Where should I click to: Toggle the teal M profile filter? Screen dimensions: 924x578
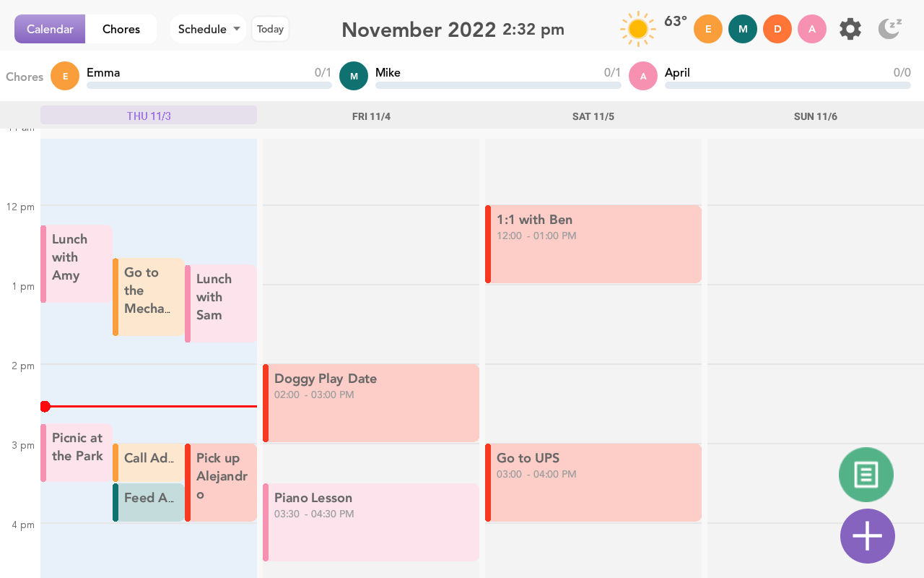pos(743,29)
